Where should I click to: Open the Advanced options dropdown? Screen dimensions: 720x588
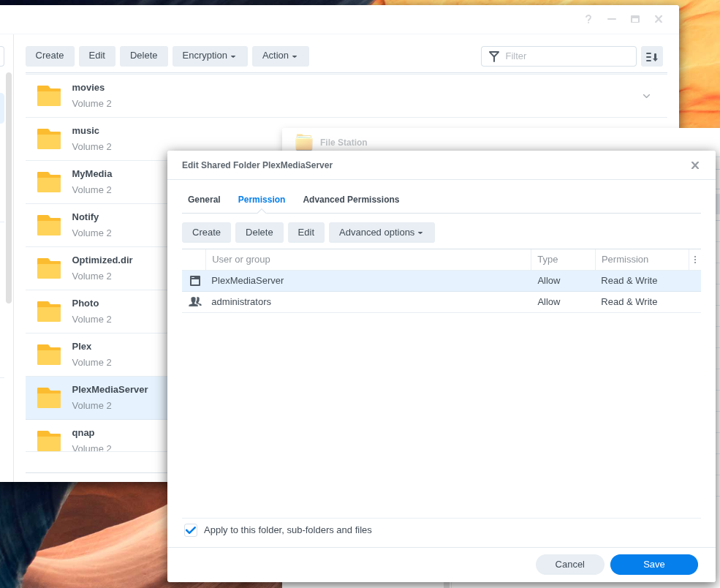(382, 233)
